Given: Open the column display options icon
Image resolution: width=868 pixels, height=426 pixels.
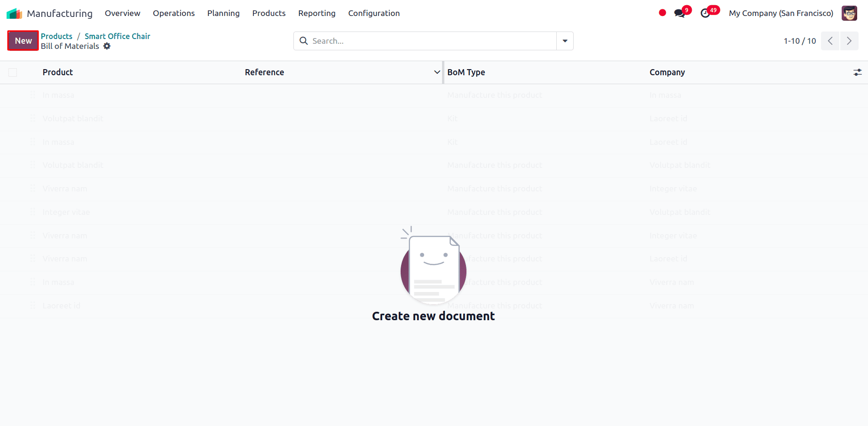Looking at the screenshot, I should click(x=857, y=72).
